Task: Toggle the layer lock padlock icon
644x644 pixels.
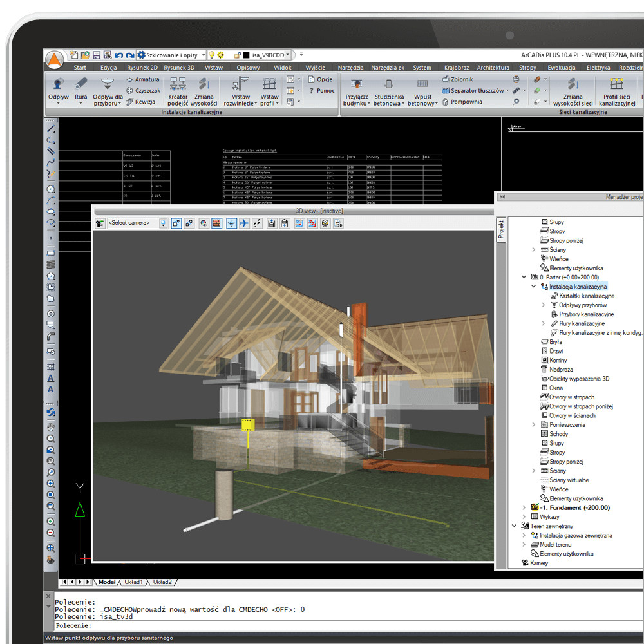Action: [238, 55]
